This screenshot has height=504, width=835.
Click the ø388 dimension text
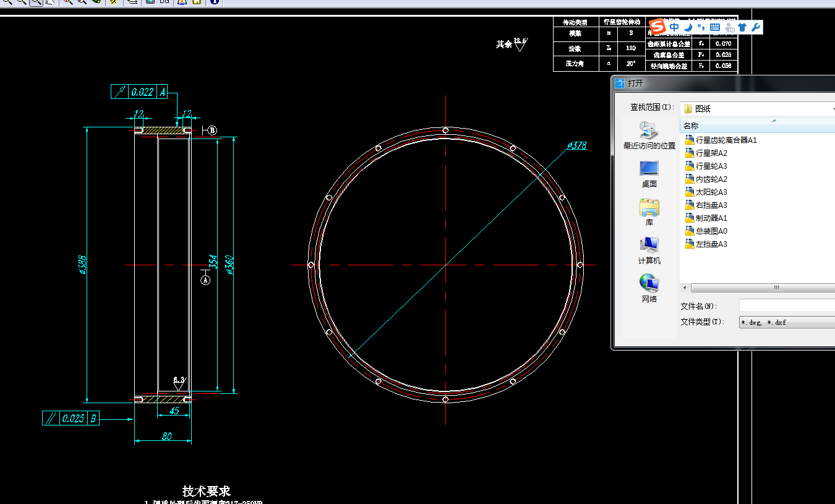(x=81, y=264)
